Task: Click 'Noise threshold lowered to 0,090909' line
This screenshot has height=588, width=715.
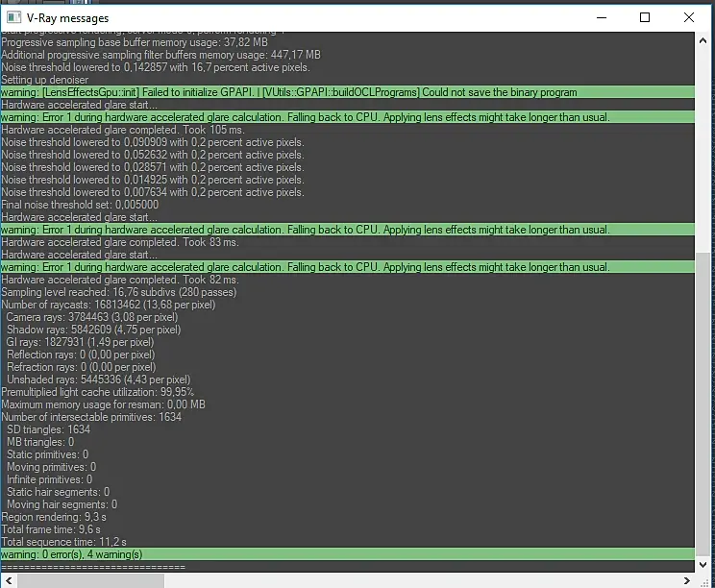Action: [x=153, y=142]
